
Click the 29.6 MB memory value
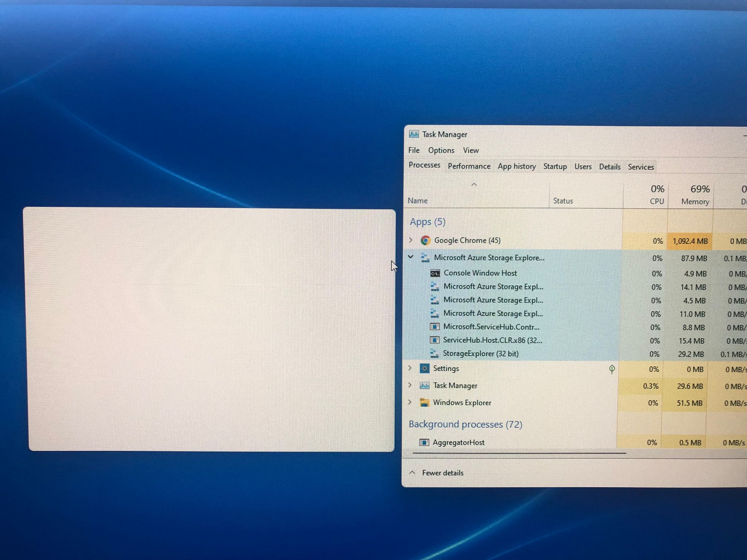690,386
